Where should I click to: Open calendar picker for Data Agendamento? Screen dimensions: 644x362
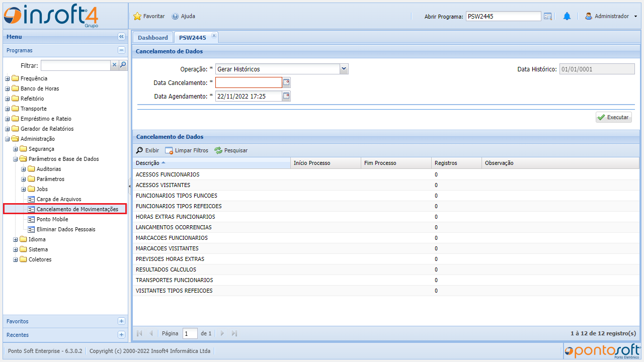coord(286,96)
